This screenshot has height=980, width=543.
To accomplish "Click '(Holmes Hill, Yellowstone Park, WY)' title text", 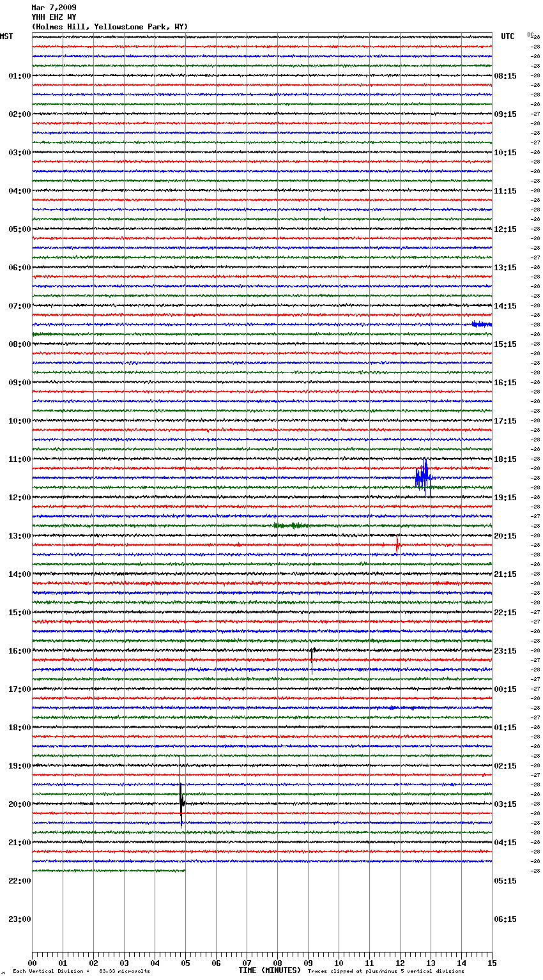I will pos(110,27).
